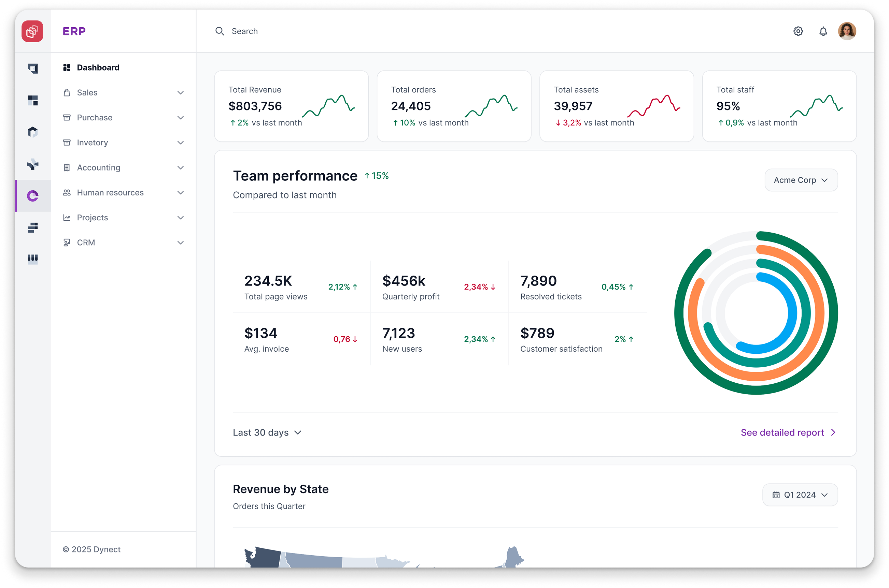Select the Dashboard grid icon in sidebar

[67, 67]
